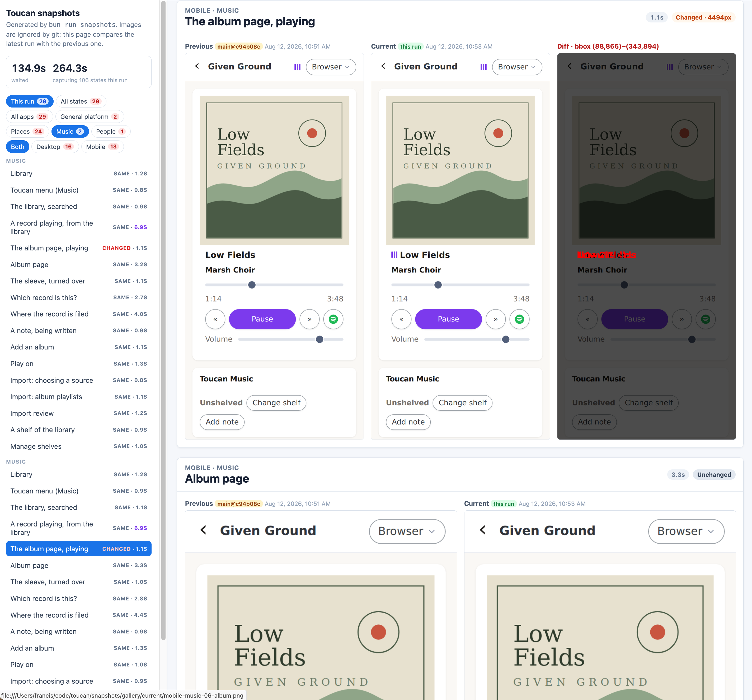
Task: Select 'Import review' sidebar entry
Action: [79, 413]
